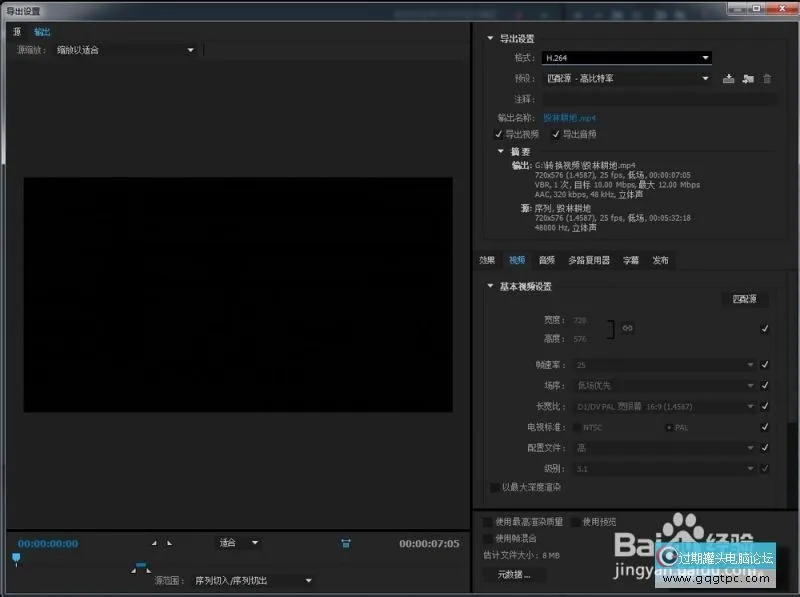The height and width of the screenshot is (597, 800).
Task: Enable 使用最高渲染质量 checkbox
Action: (x=488, y=522)
